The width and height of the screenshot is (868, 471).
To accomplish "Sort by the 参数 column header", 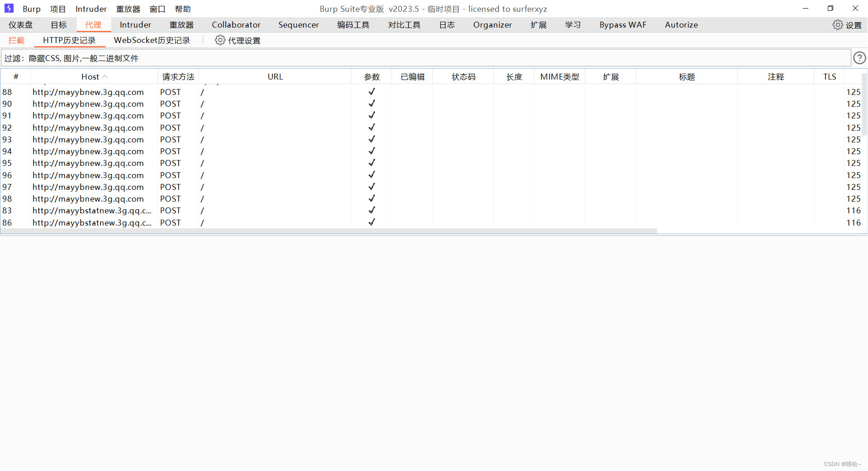I will point(372,77).
